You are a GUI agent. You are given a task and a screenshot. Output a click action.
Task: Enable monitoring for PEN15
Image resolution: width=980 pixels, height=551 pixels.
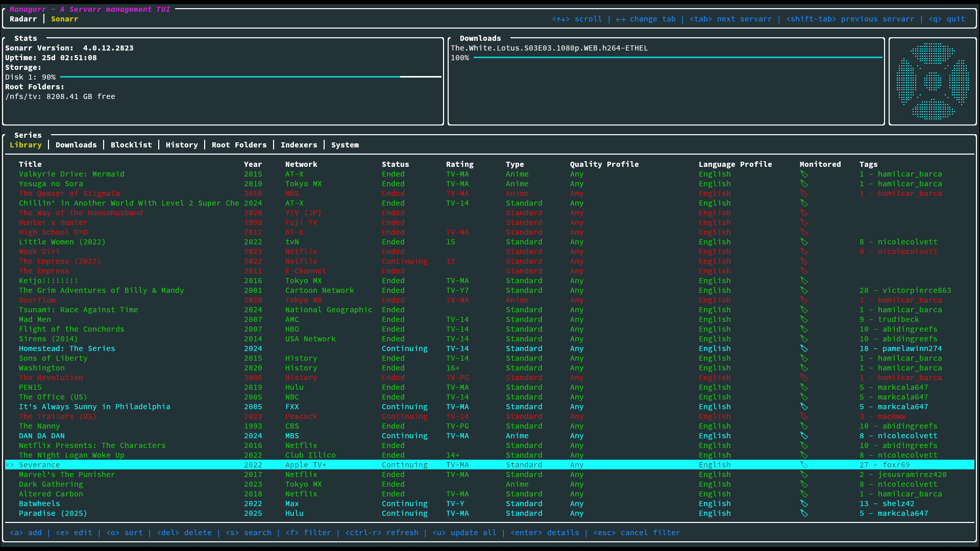tap(804, 387)
